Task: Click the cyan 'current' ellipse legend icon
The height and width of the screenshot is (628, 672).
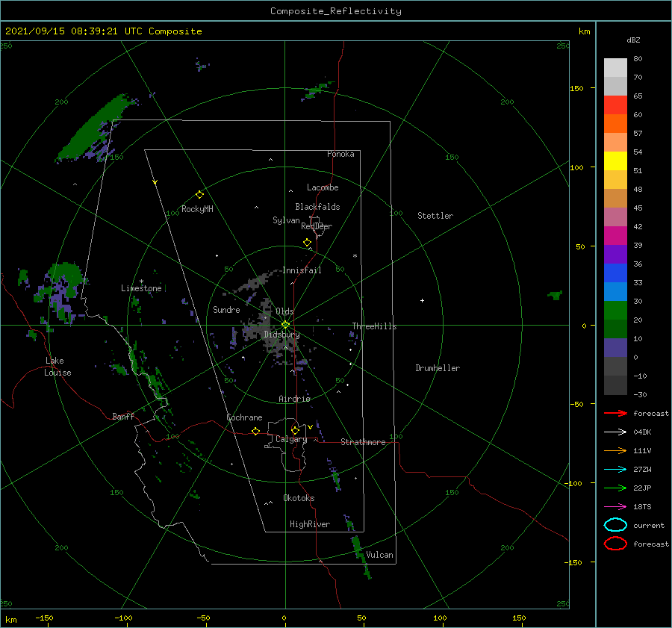Action: (615, 525)
